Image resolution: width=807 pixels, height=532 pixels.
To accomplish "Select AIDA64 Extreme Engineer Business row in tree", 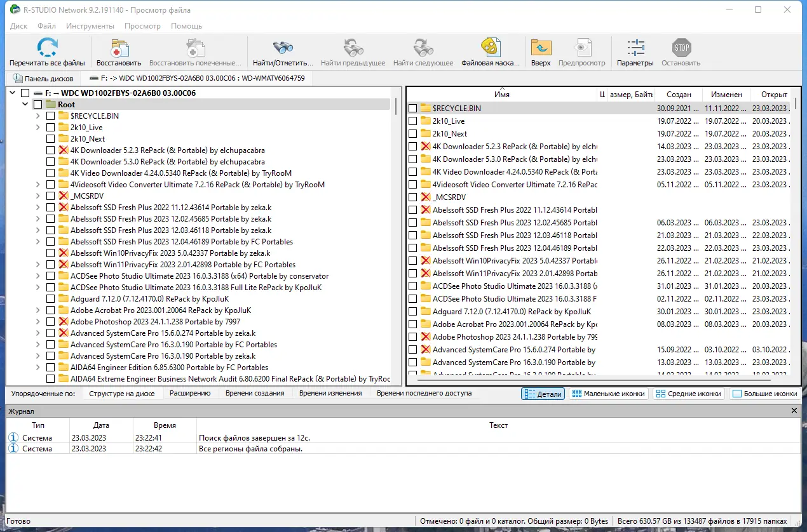I will [x=230, y=379].
